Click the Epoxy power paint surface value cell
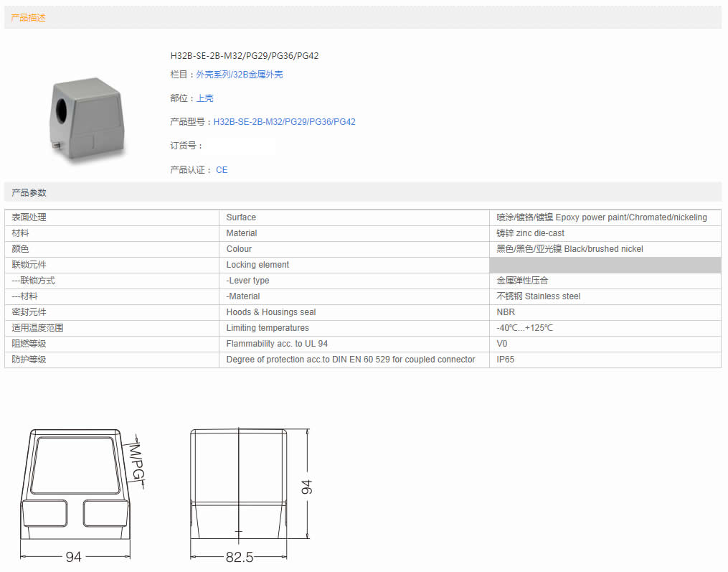This screenshot has width=728, height=572. (x=601, y=217)
